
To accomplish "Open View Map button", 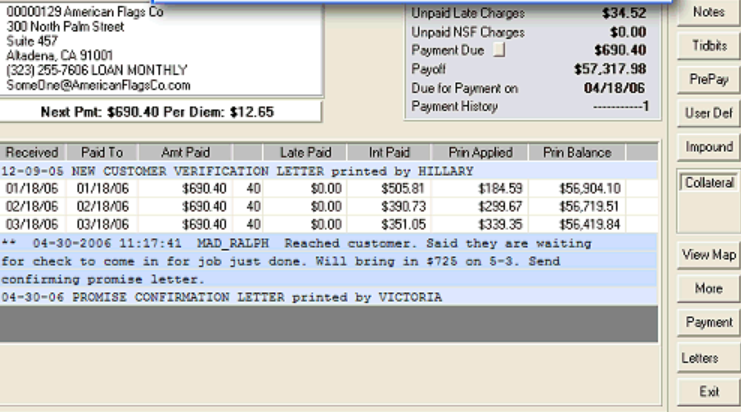I will [x=708, y=255].
